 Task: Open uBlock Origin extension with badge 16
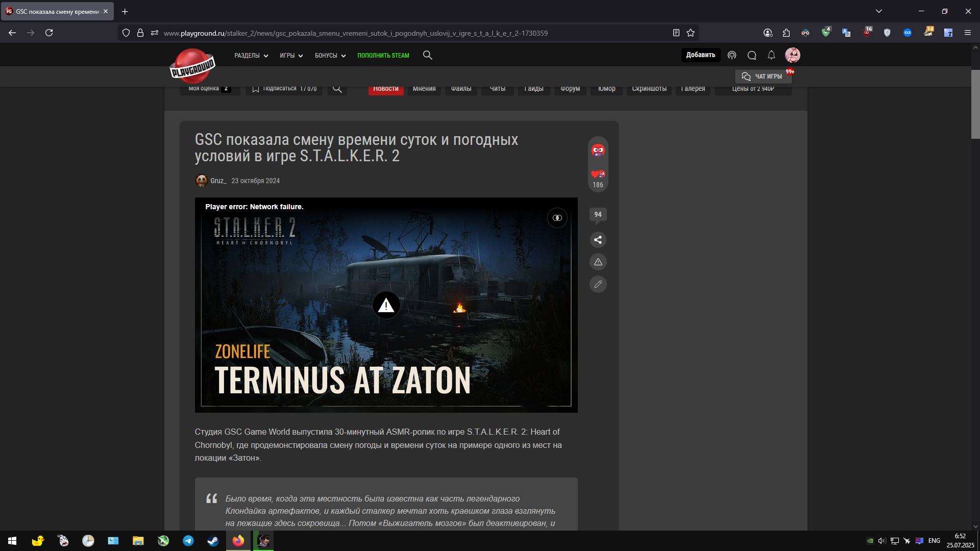click(x=867, y=32)
